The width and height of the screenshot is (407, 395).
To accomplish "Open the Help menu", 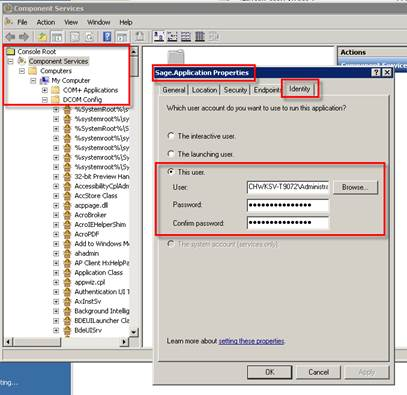I will pos(126,22).
